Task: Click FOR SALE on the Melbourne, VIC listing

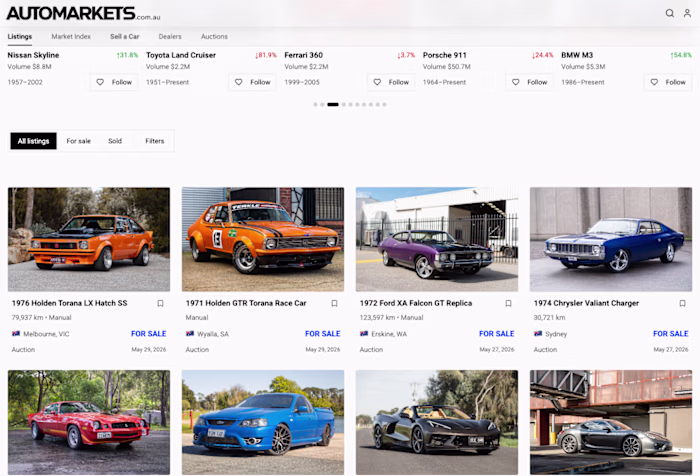Action: [149, 334]
